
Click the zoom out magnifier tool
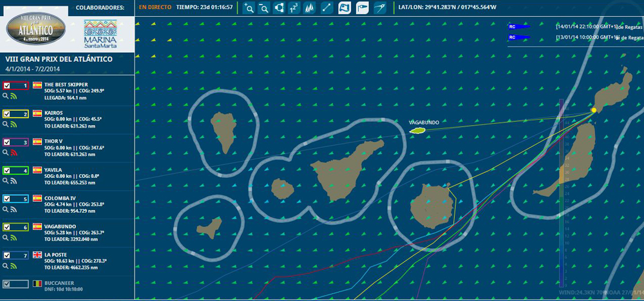point(263,8)
